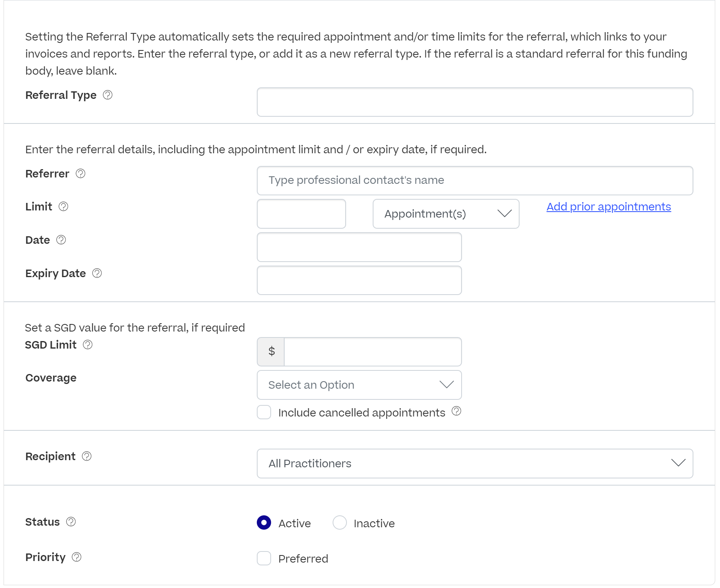Click the Referrer help icon
720x588 pixels.
pyautogui.click(x=81, y=174)
